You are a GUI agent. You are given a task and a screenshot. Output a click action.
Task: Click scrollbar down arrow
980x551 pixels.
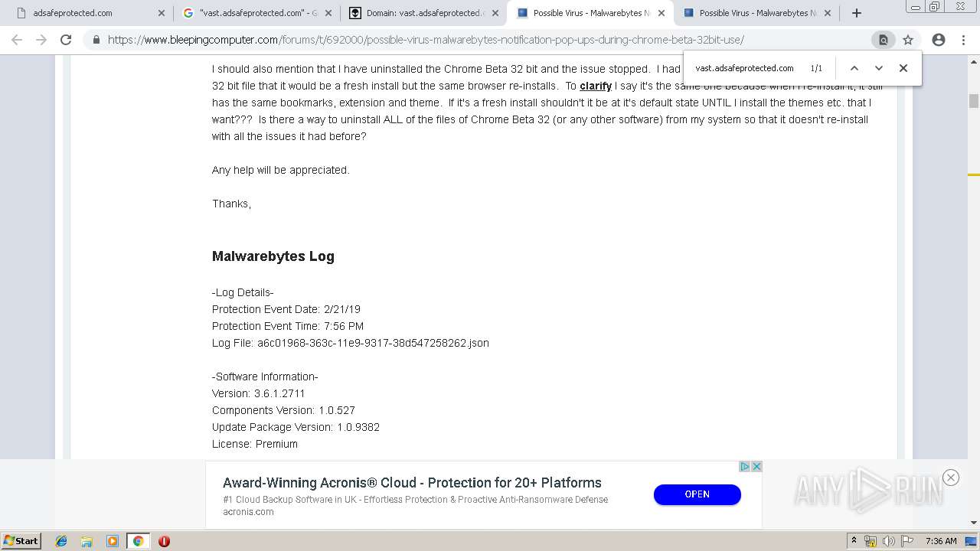click(974, 523)
